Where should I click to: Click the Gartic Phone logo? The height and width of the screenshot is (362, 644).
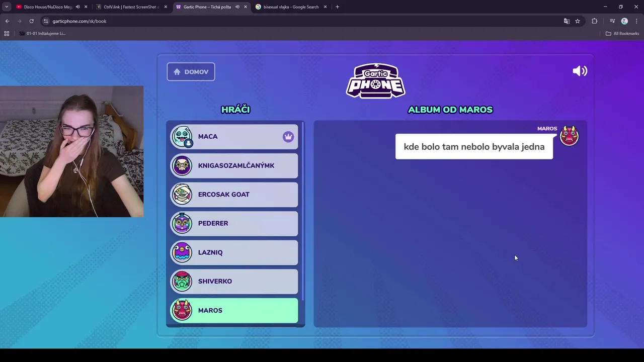(375, 80)
